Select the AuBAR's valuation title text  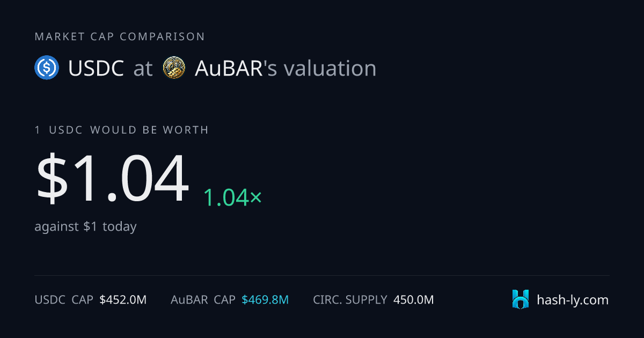pyautogui.click(x=286, y=69)
